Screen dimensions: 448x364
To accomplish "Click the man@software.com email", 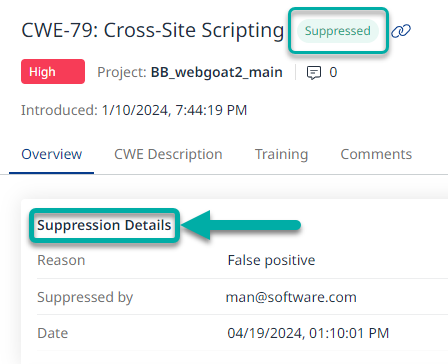I will click(x=291, y=297).
